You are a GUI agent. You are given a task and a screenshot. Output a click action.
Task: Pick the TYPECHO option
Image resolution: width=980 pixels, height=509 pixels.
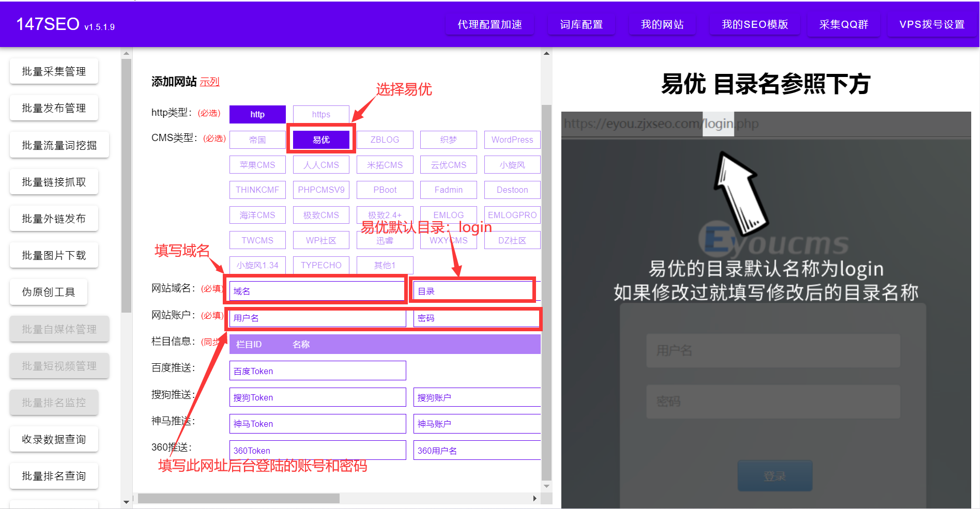321,265
